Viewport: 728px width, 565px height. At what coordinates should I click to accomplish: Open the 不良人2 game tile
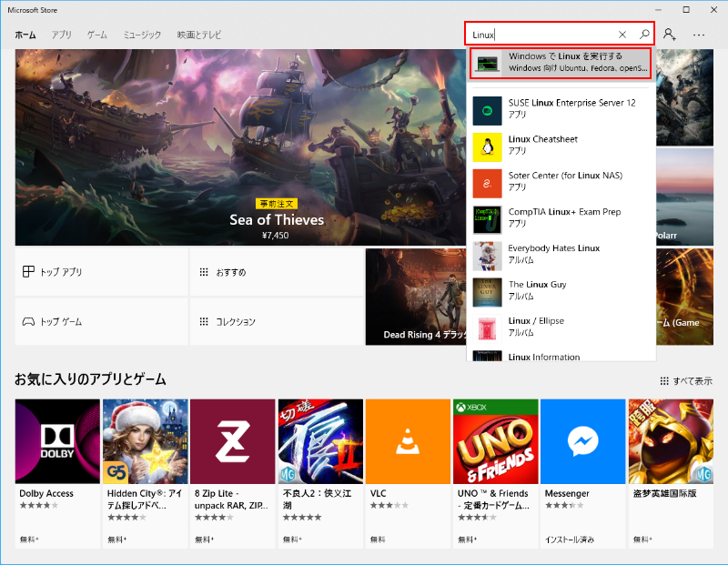tap(320, 473)
